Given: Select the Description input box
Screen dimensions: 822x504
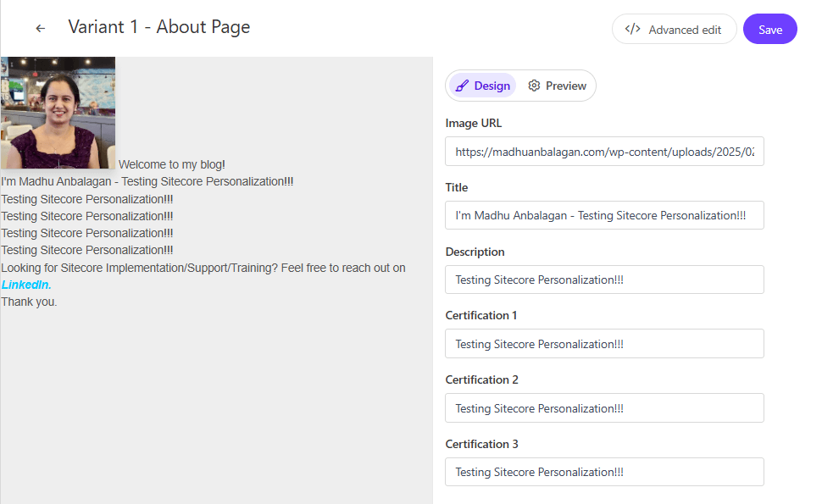Looking at the screenshot, I should coord(604,280).
